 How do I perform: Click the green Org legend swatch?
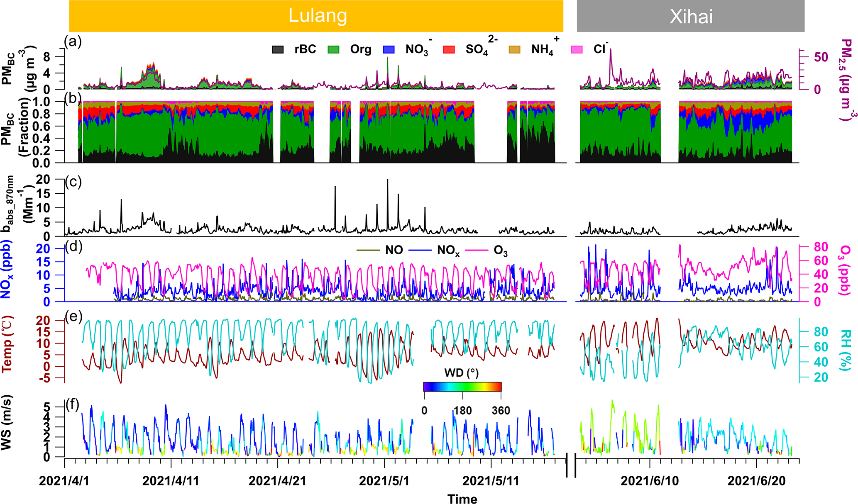(x=333, y=49)
